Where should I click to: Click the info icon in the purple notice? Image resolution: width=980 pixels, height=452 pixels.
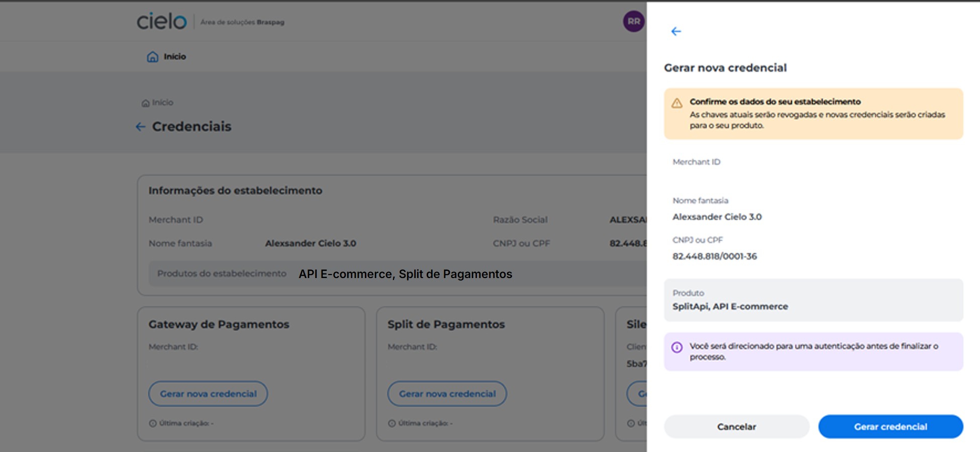677,347
